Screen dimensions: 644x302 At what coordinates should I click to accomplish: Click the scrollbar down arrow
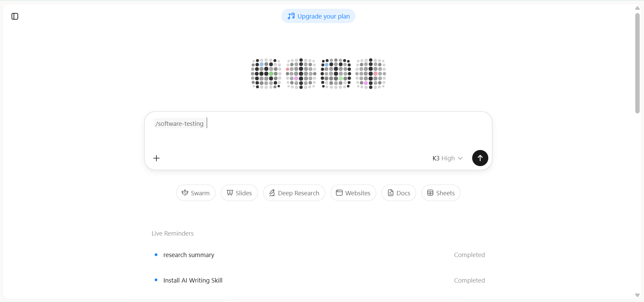(x=637, y=295)
